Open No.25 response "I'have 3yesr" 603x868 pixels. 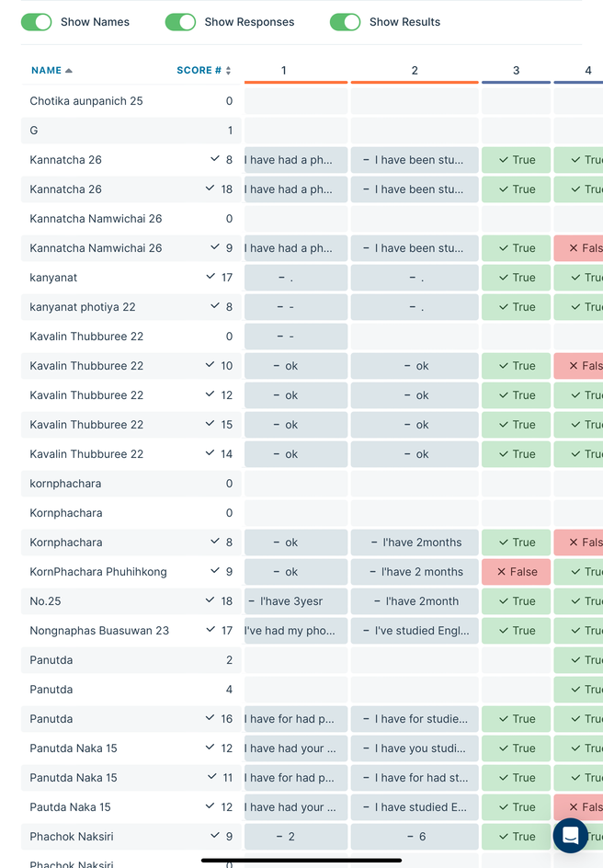pyautogui.click(x=295, y=601)
